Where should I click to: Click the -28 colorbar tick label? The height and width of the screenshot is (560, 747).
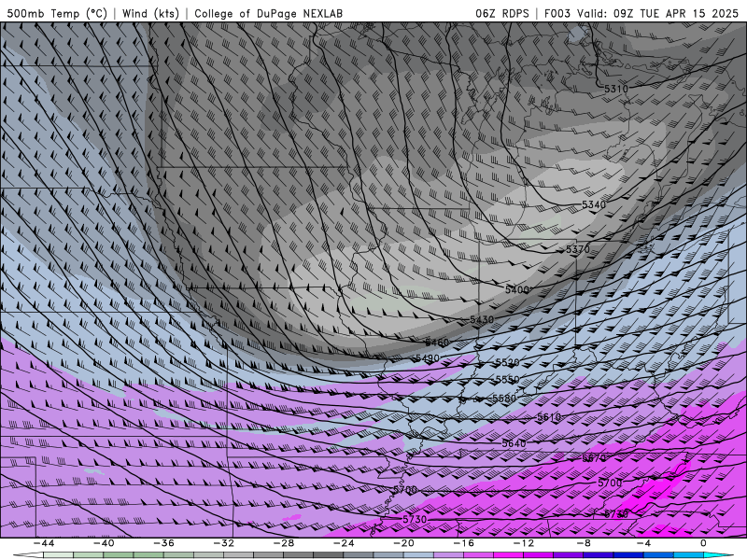point(284,543)
